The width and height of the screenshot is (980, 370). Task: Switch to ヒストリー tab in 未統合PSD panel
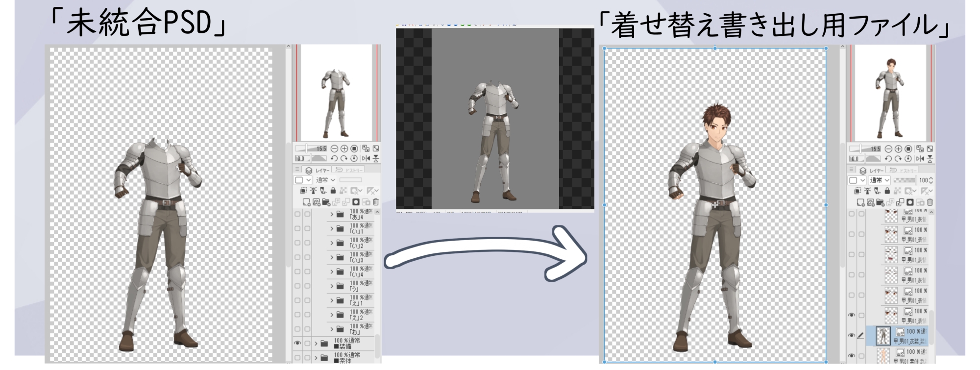[354, 170]
